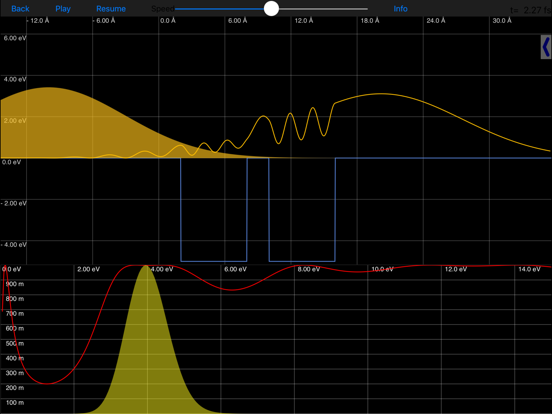The height and width of the screenshot is (414, 552).
Task: Click the '24.0 Å' position label
Action: 436,21
